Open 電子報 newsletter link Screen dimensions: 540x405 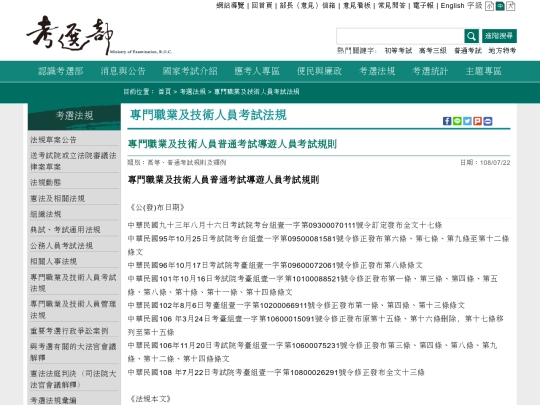(x=423, y=6)
